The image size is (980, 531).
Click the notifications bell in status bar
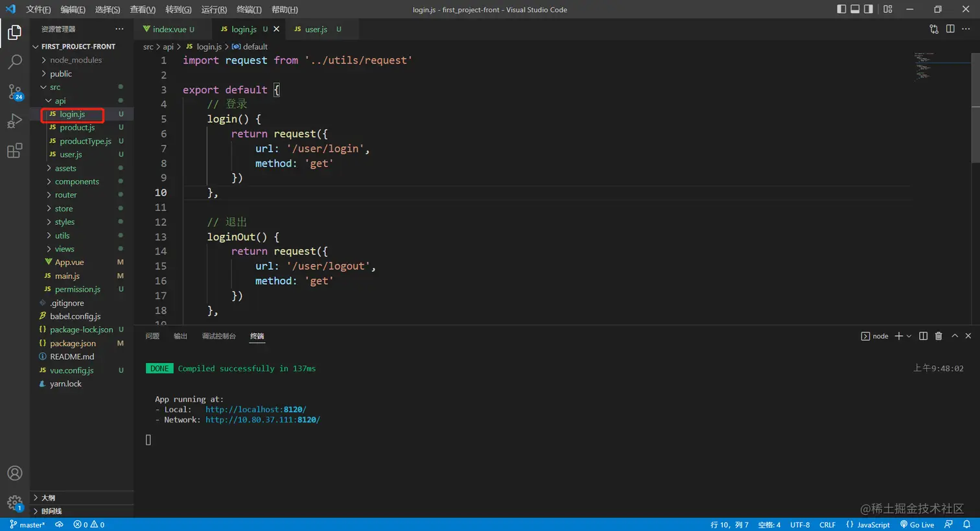point(966,525)
